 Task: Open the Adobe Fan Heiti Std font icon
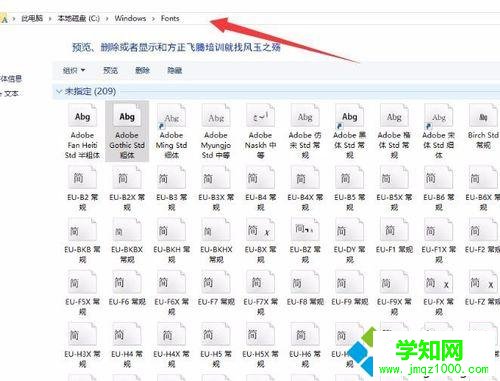coord(82,116)
